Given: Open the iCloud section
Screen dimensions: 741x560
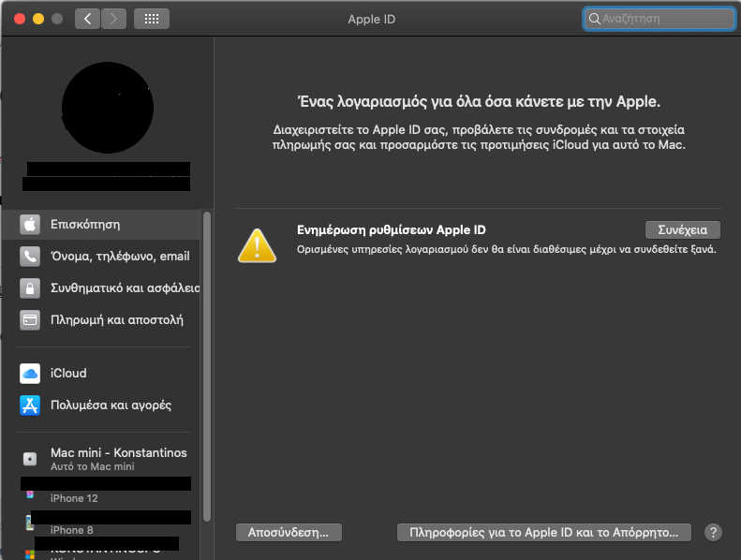Looking at the screenshot, I should [x=101, y=374].
